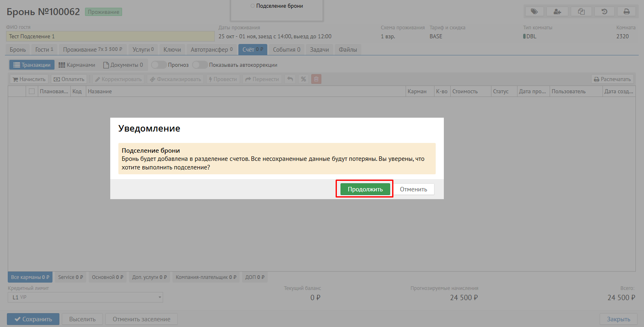Open the Файлы tab
Image resolution: width=644 pixels, height=327 pixels.
pos(348,49)
